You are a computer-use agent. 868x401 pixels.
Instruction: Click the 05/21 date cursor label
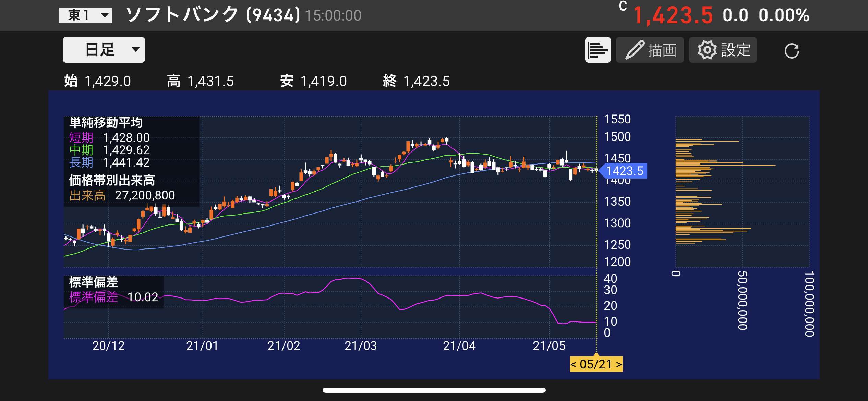pyautogui.click(x=596, y=364)
